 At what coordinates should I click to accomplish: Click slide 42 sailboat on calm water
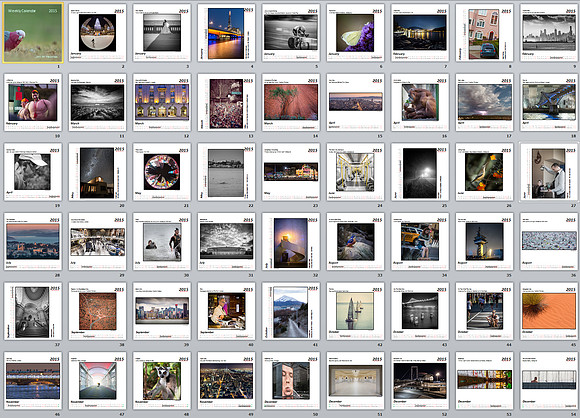click(x=355, y=311)
